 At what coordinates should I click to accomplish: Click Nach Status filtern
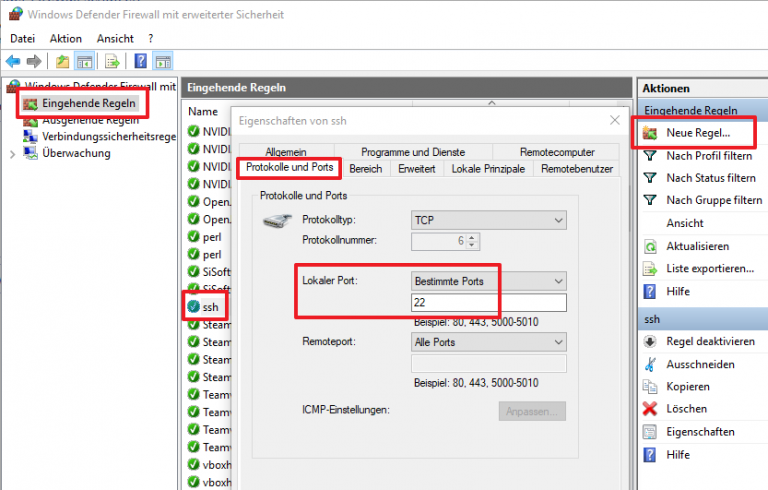tap(711, 178)
